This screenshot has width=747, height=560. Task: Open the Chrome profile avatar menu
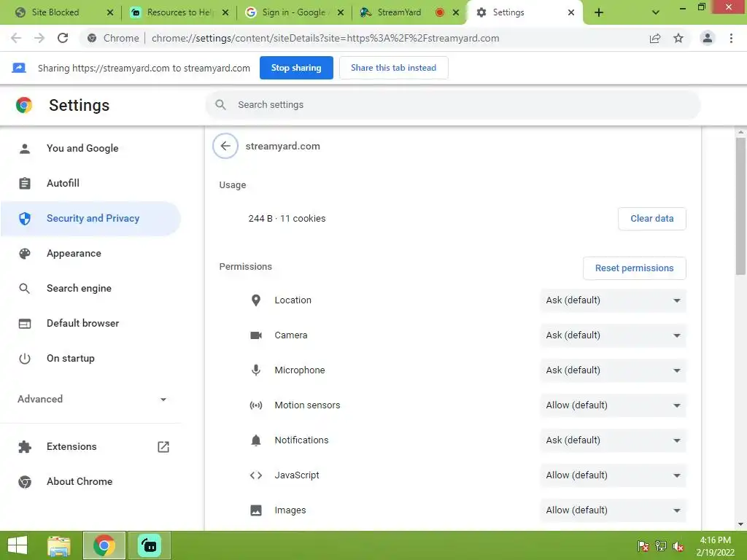708,38
